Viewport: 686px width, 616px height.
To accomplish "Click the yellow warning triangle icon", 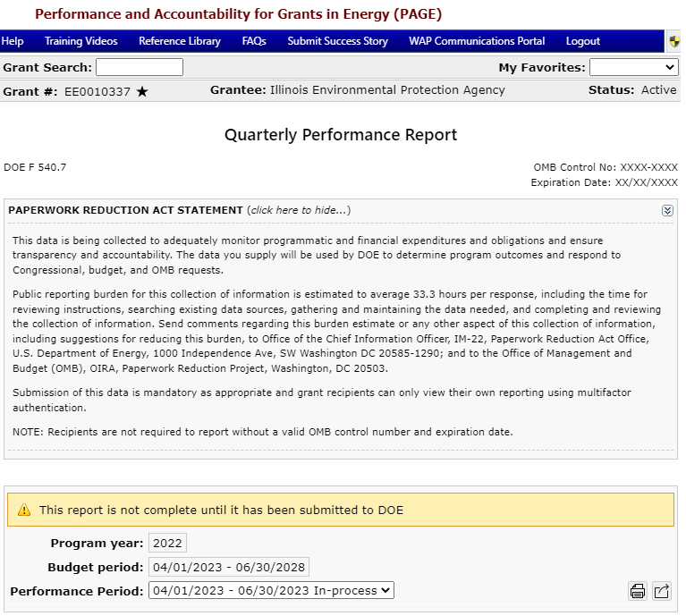I will 24,511.
